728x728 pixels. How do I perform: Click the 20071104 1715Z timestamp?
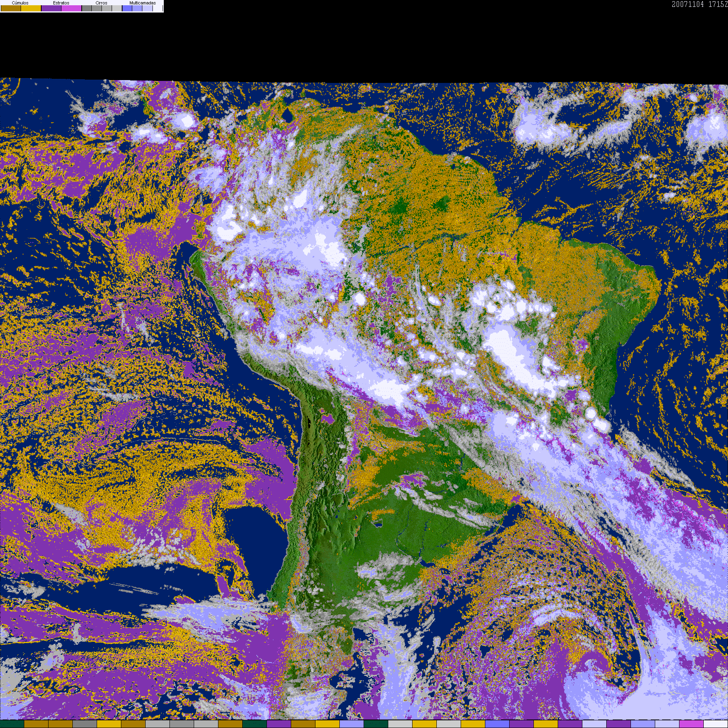pos(700,4)
